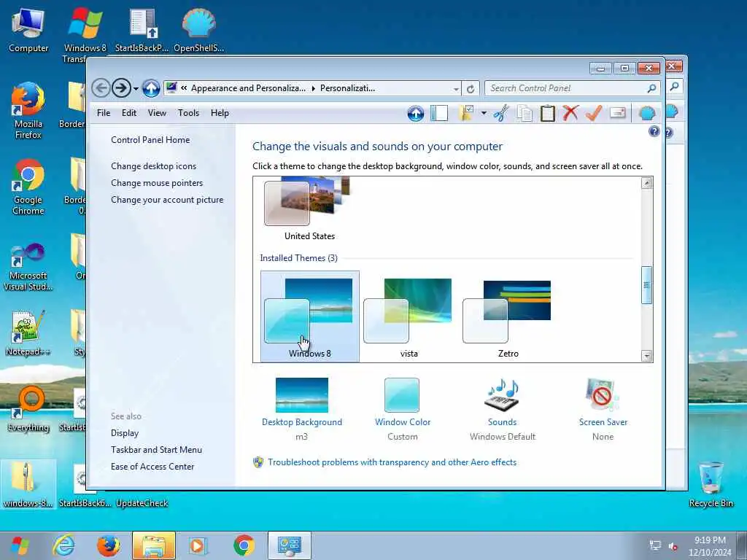The image size is (747, 560).
Task: Click the volume icon in system tray
Action: pos(673,546)
